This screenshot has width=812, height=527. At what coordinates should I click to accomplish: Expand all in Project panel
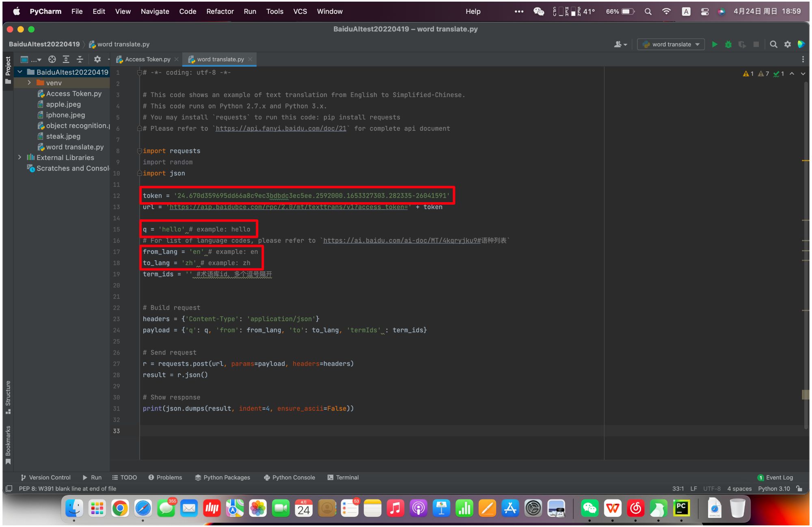pyautogui.click(x=66, y=59)
